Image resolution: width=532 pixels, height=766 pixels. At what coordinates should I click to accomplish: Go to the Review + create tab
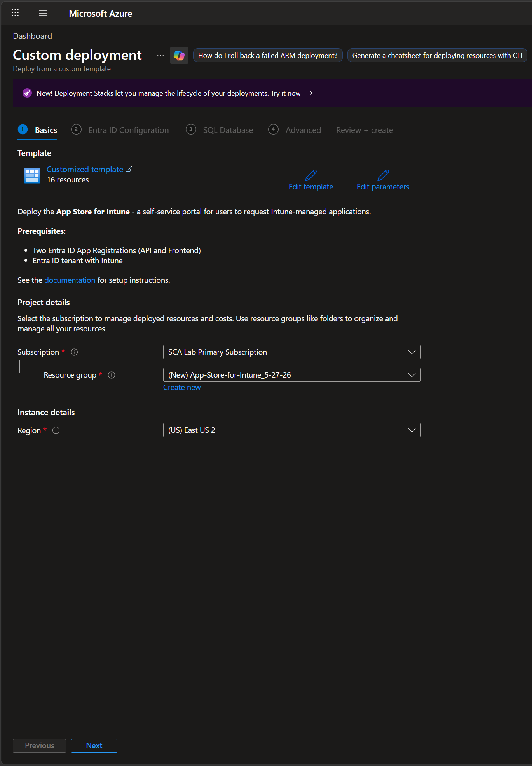[x=365, y=130]
